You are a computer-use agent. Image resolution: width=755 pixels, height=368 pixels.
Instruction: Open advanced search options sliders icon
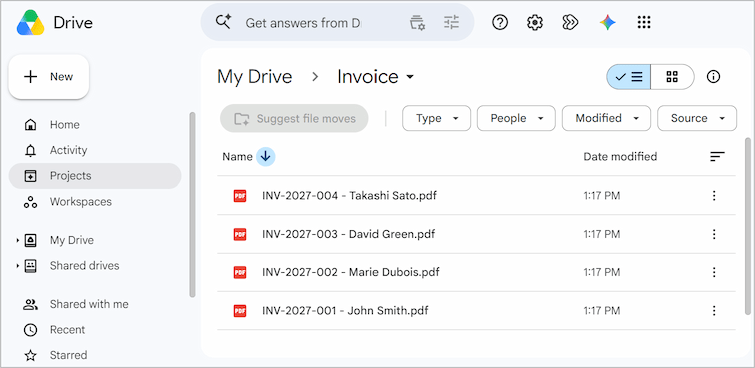tap(451, 23)
